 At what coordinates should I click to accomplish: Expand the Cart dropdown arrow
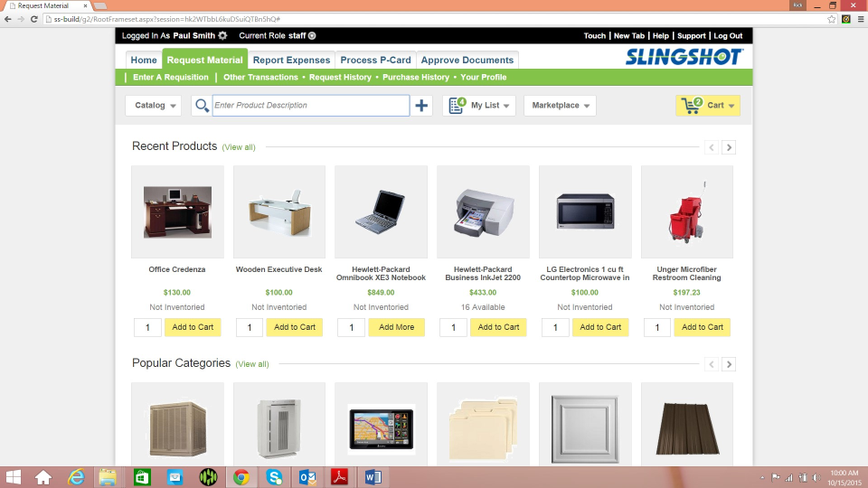click(731, 106)
